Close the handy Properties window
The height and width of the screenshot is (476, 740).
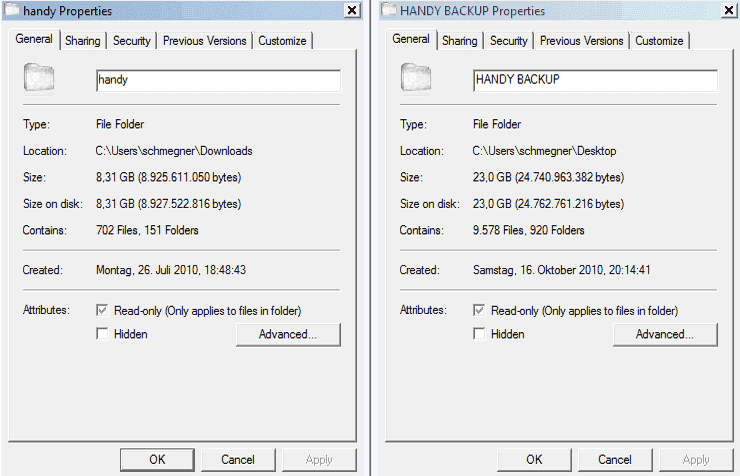[x=352, y=10]
